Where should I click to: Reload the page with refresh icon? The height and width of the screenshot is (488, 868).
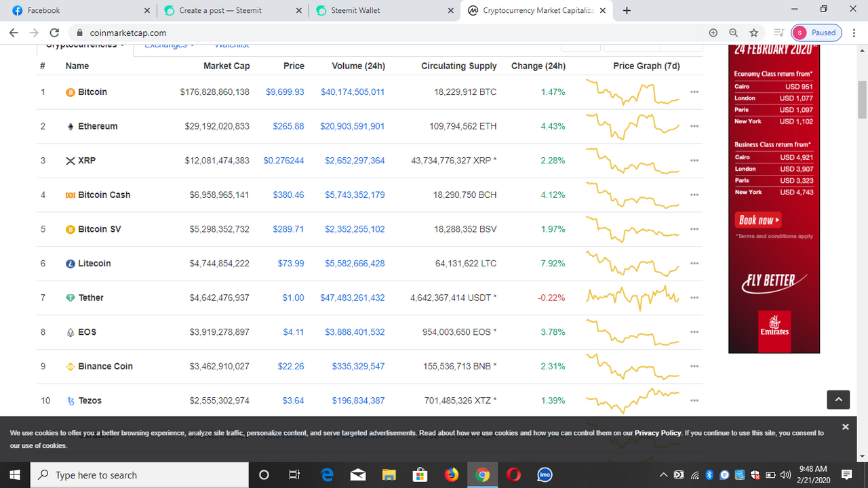pos(55,33)
